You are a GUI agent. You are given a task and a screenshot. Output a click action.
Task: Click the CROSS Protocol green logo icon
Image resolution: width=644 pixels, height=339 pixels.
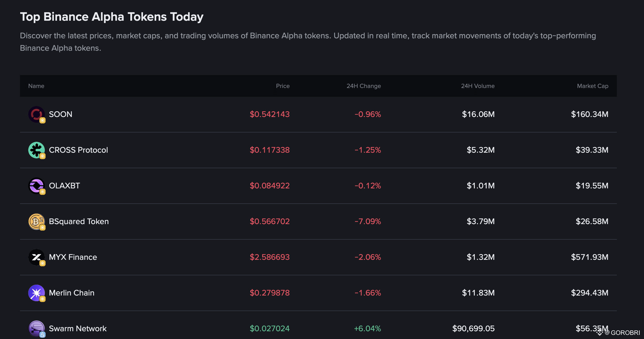click(x=36, y=150)
